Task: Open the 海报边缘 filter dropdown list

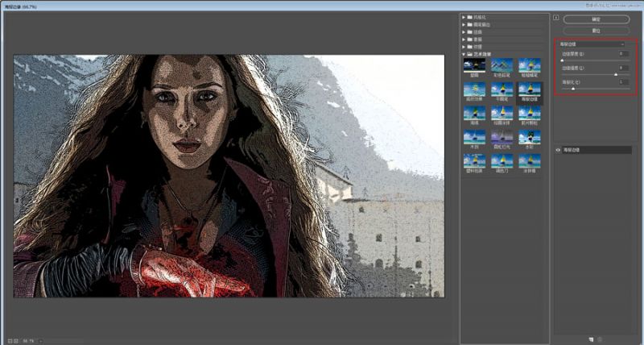Action: [622, 44]
